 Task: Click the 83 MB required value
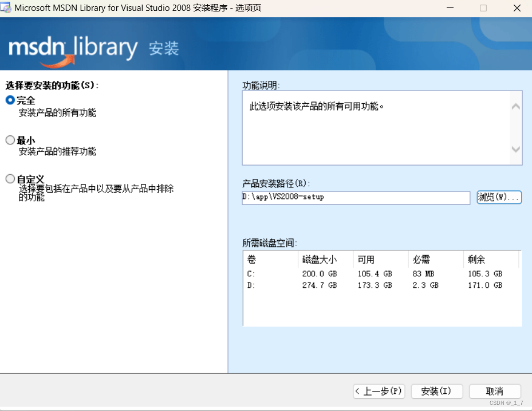coord(423,274)
